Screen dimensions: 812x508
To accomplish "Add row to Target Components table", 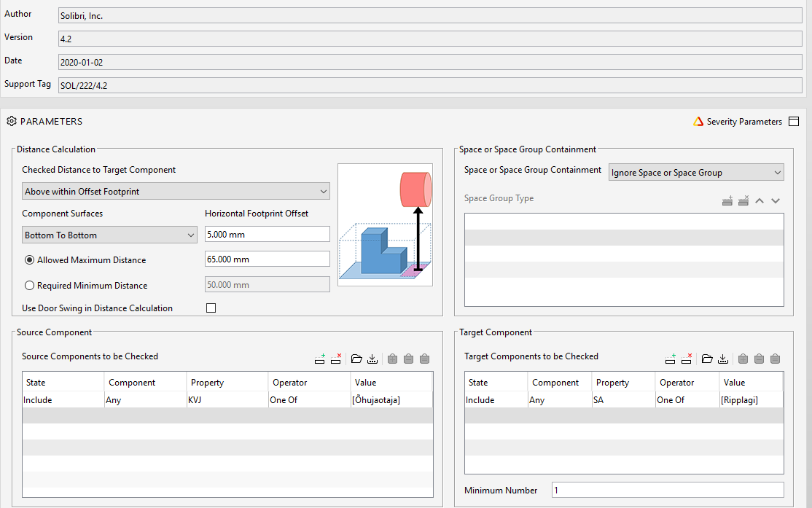I will [x=671, y=359].
